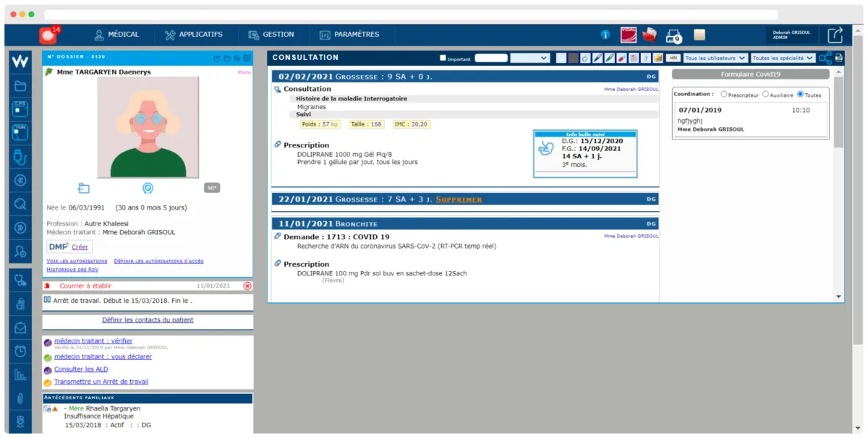The width and height of the screenshot is (868, 438).
Task: Go to next patient via forward sidebar icon
Action: (20, 228)
